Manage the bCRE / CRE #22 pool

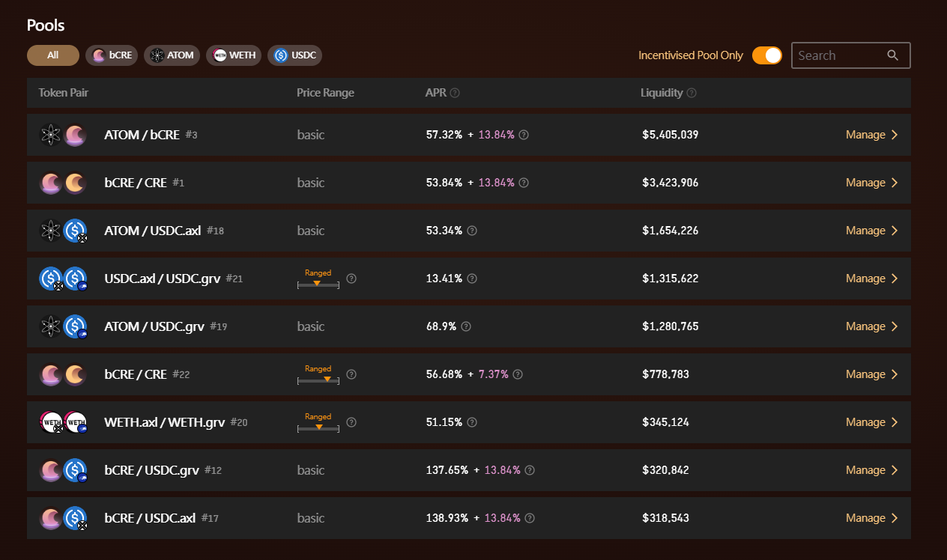coord(872,374)
